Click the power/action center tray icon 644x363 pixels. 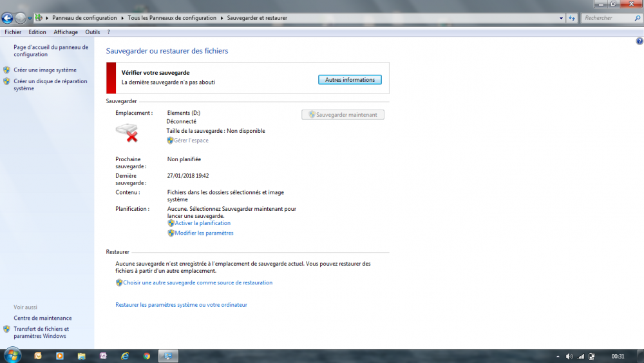pyautogui.click(x=592, y=357)
